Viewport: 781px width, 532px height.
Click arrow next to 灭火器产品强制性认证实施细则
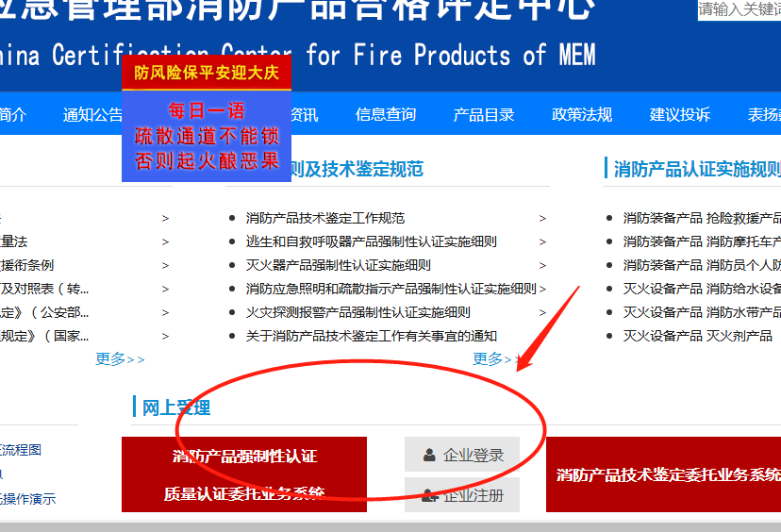(x=542, y=265)
